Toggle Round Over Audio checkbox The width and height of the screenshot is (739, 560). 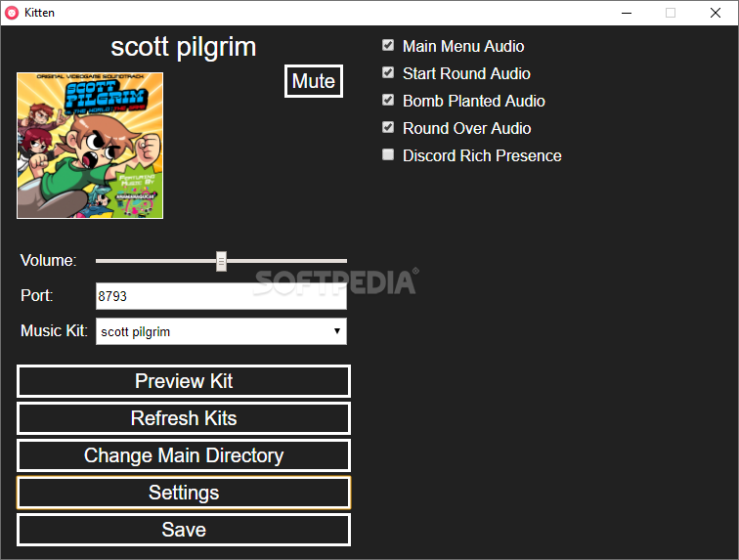[x=388, y=127]
